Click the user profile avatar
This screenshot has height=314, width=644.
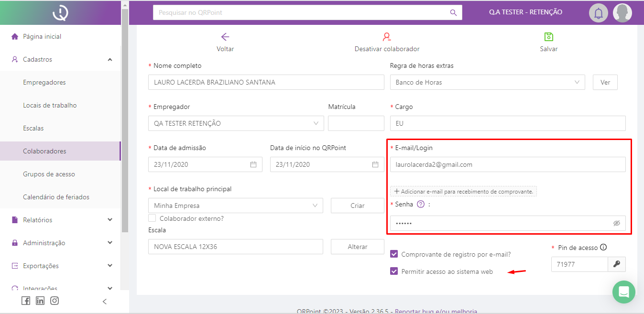(622, 13)
